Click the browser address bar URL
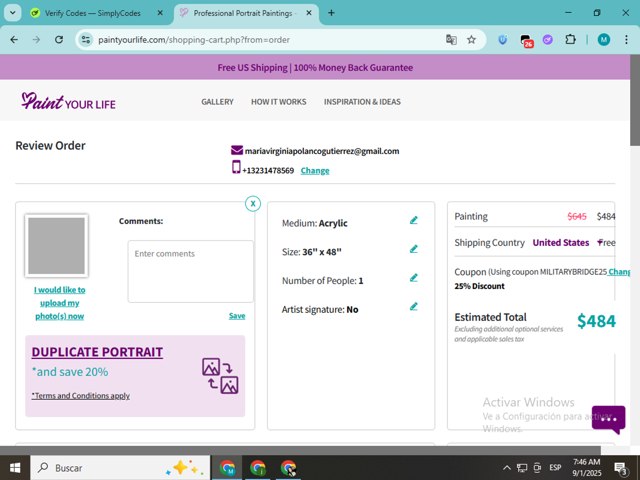The width and height of the screenshot is (640, 480). click(194, 40)
